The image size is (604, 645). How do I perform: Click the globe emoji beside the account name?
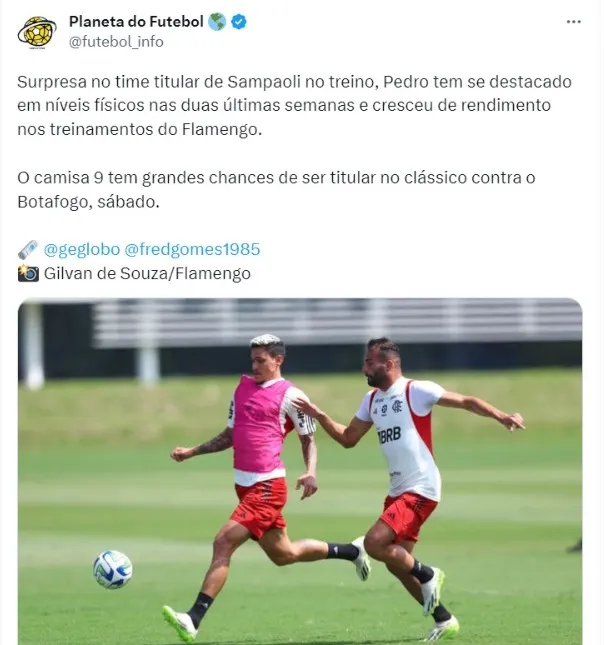pos(217,22)
